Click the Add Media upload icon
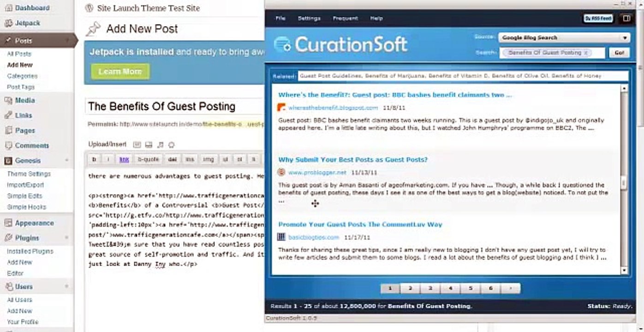644x332 pixels. point(172,145)
